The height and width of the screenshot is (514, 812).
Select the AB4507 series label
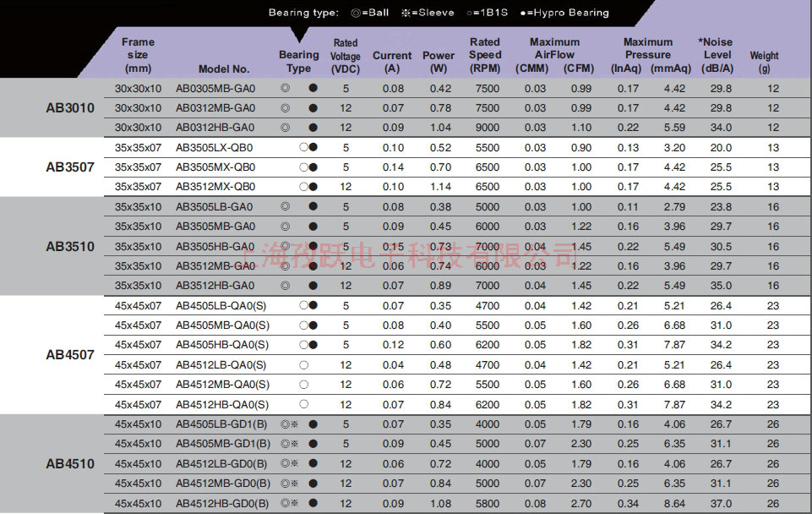point(70,355)
